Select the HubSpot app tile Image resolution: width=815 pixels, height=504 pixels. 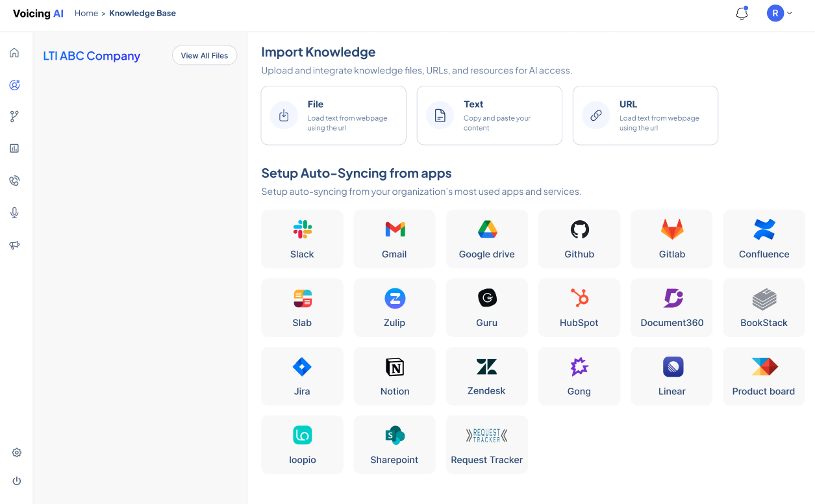[x=579, y=307]
